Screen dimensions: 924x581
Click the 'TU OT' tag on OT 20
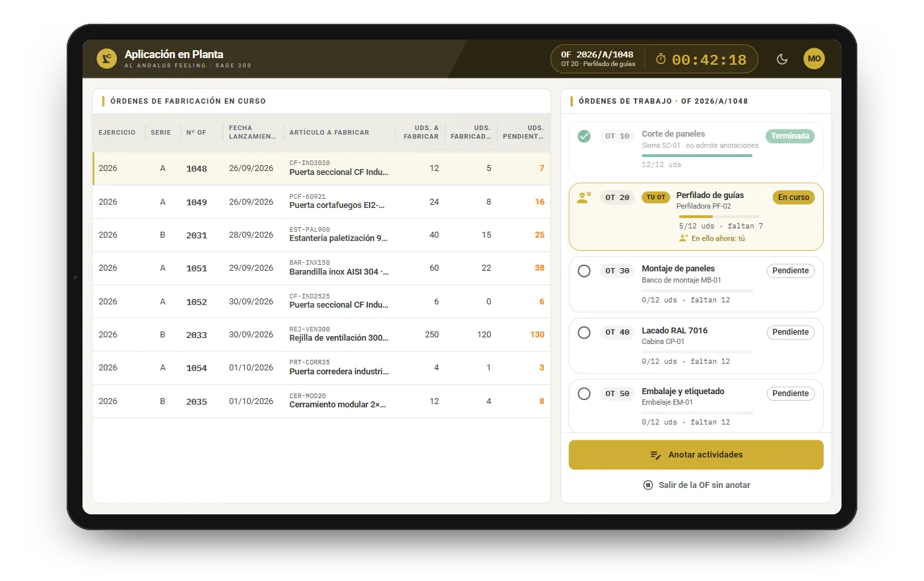click(x=656, y=197)
